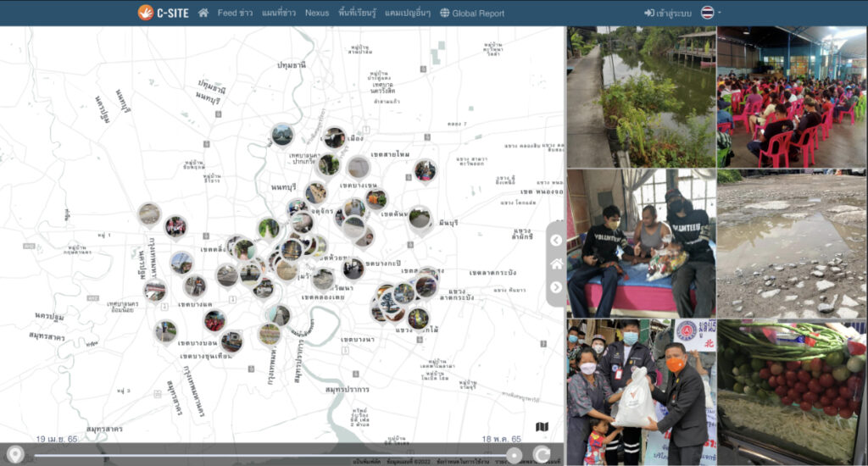
Task: Click the motorbike marker above เขตบางแค
Action: click(194, 286)
